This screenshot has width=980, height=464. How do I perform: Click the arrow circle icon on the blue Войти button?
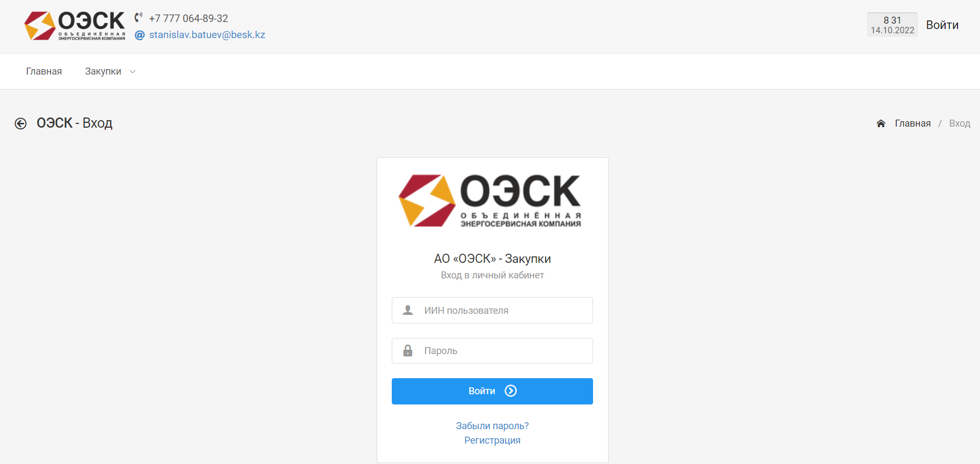tap(511, 391)
